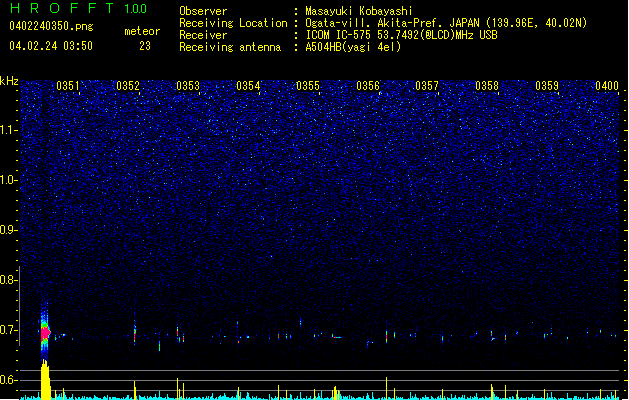The image size is (629, 400).
Task: Click the HROFFT 1.0.0 title text
Action: pos(79,8)
